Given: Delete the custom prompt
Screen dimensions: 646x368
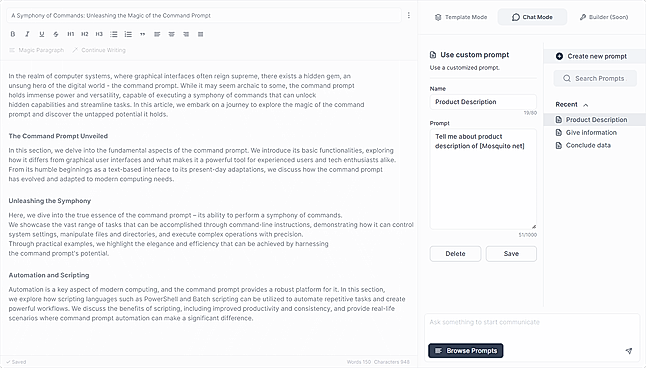Looking at the screenshot, I should 455,254.
